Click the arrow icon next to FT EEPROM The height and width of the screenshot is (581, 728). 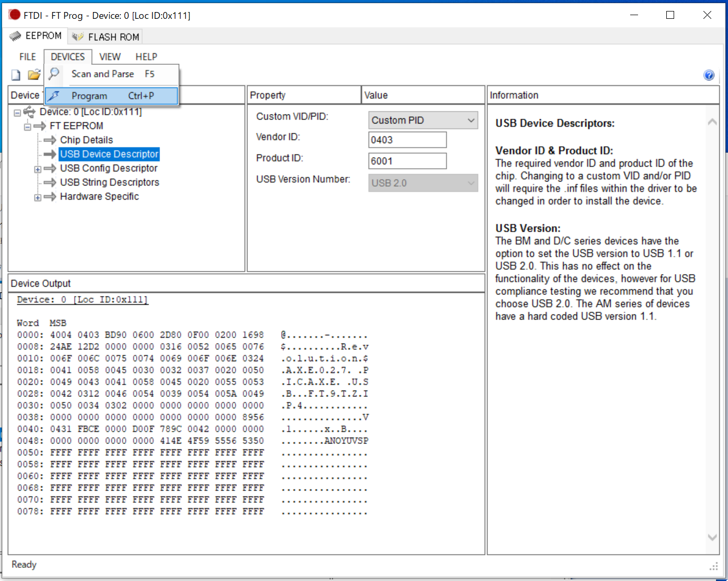tap(40, 126)
